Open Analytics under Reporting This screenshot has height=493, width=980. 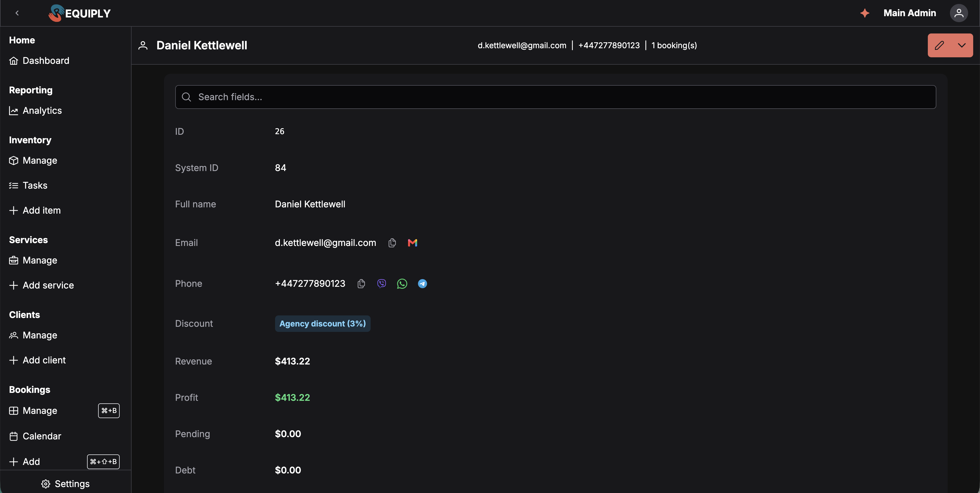[x=35, y=110]
